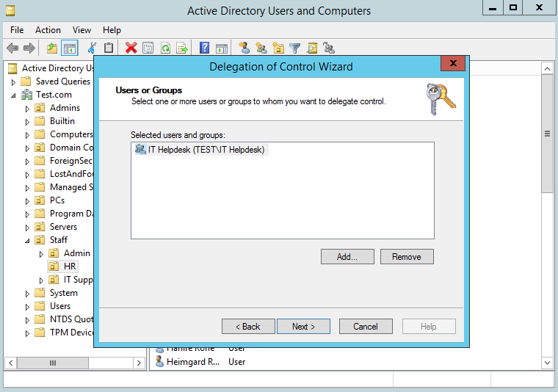Viewport: 558px width, 392px height.
Task: Select the Users container in tree
Action: [53, 306]
